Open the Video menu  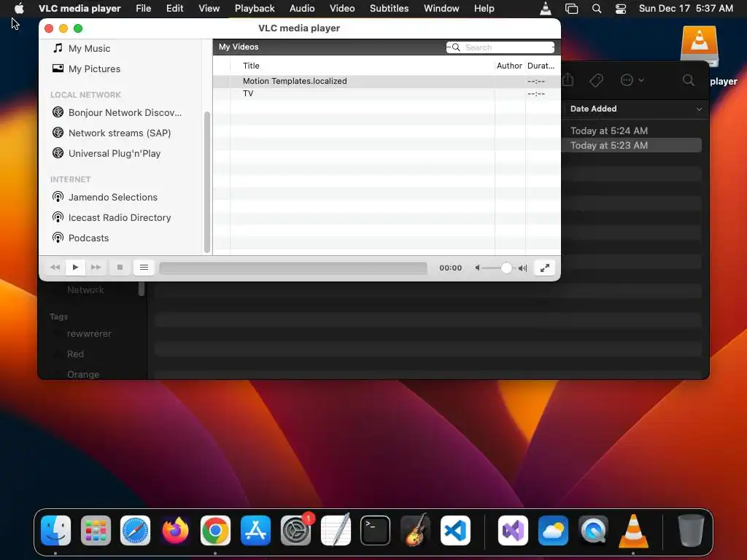point(342,9)
